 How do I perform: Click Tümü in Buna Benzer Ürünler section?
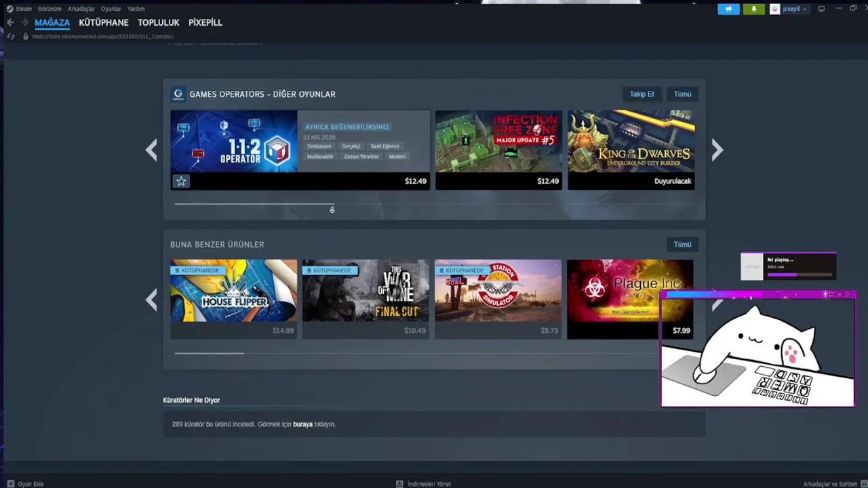coord(682,244)
